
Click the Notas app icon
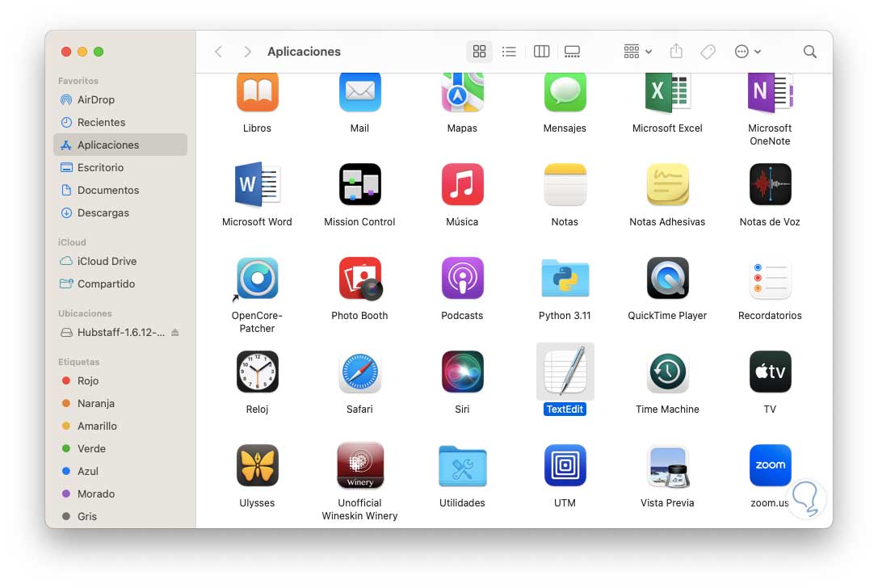[565, 184]
